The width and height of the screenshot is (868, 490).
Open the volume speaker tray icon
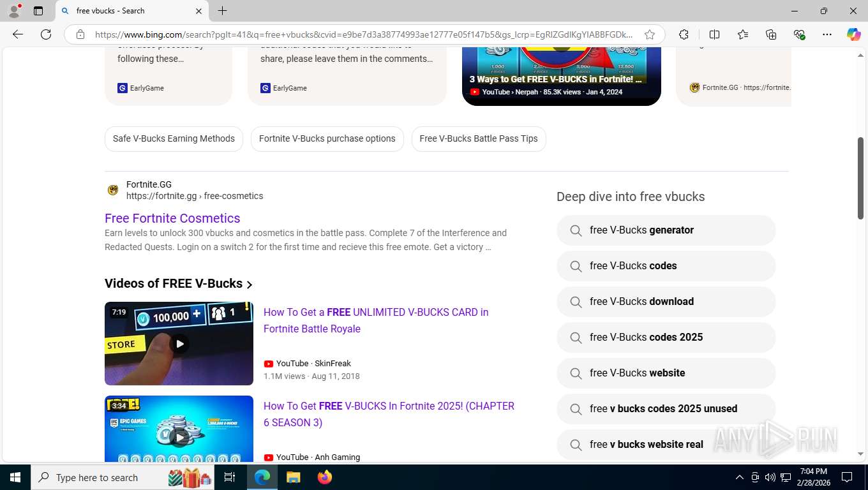(770, 477)
